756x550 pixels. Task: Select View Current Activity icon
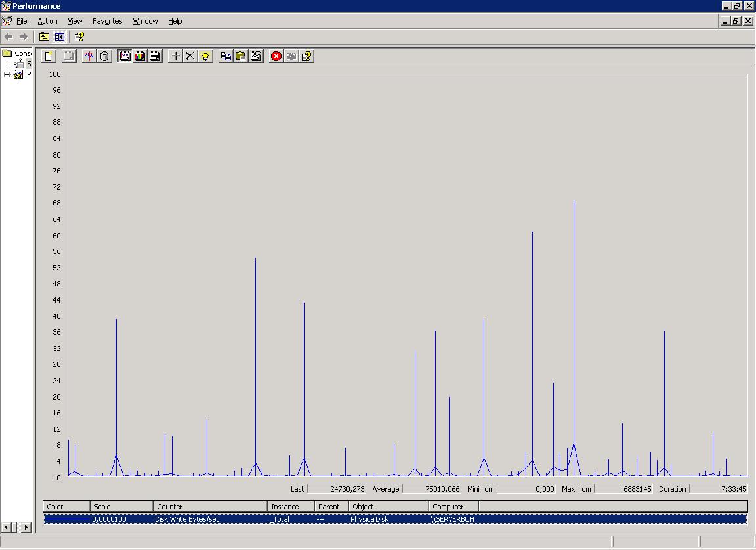click(x=89, y=56)
